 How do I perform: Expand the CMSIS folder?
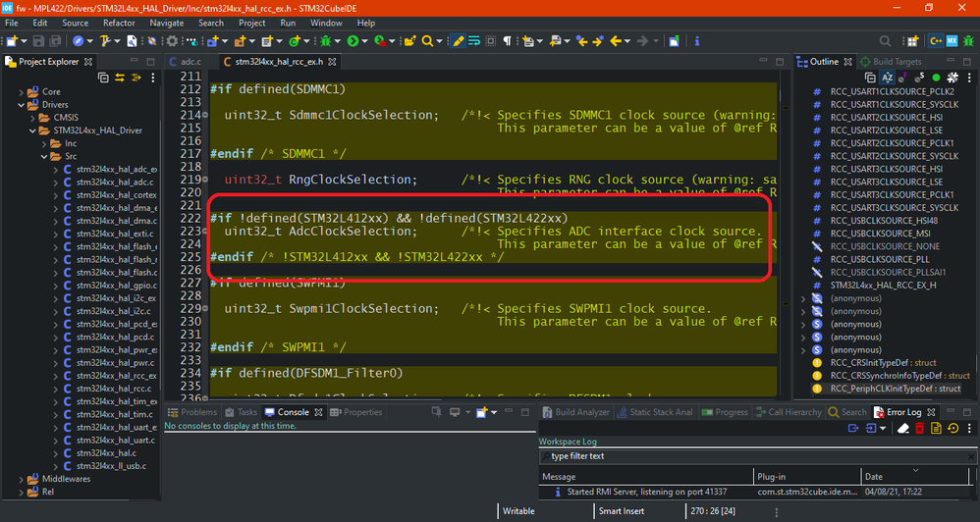point(32,118)
